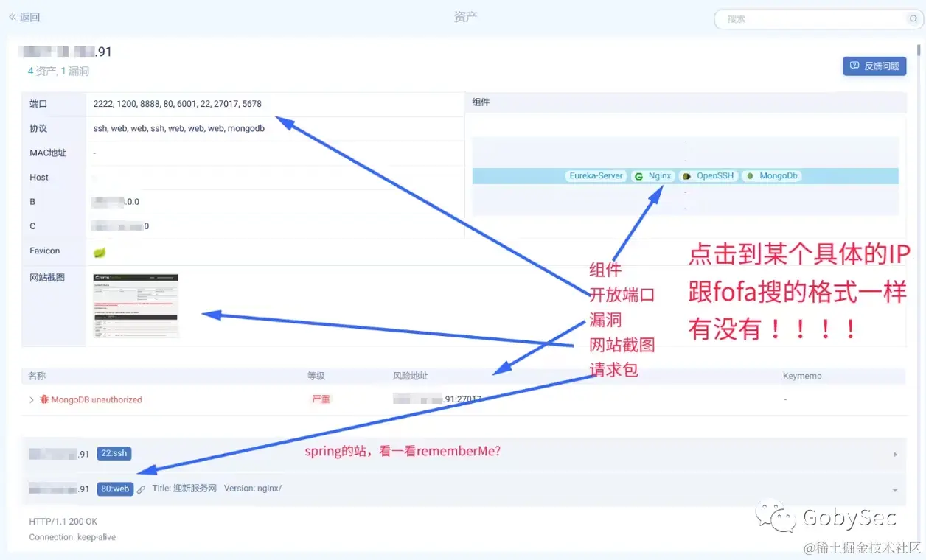This screenshot has width=926, height=560.
Task: Click the bug icon beside MongoDB unauthorized
Action: pyautogui.click(x=44, y=399)
